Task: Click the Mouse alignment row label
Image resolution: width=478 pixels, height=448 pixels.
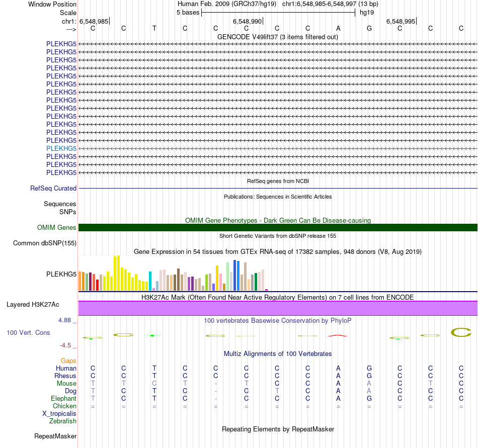Action: 66,384
